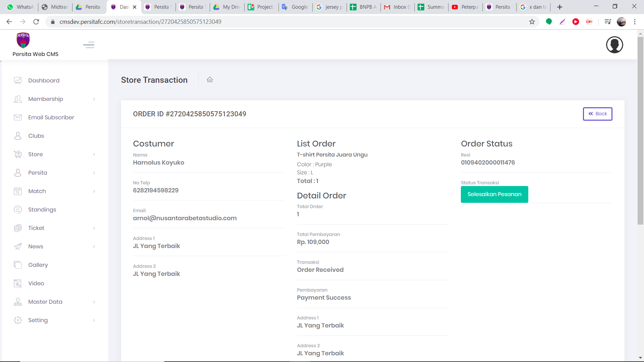Expand the Setting submenu
The height and width of the screenshot is (362, 644).
(x=94, y=320)
